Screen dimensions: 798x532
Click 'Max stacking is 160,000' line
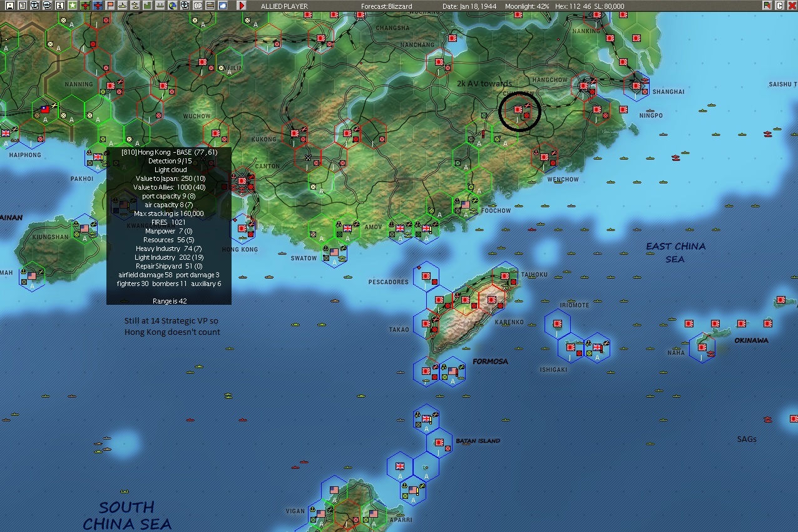point(169,213)
